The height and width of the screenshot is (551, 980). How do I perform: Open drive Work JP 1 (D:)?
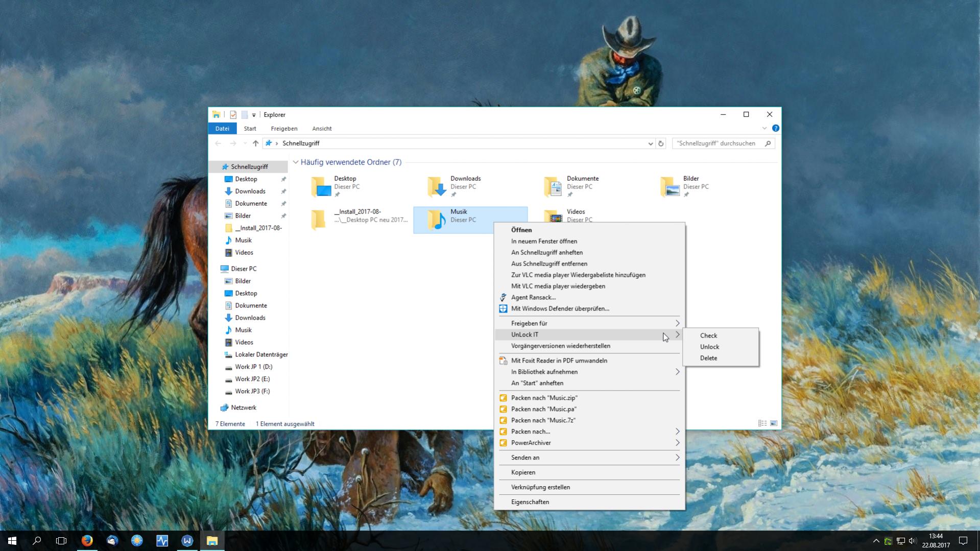point(253,367)
